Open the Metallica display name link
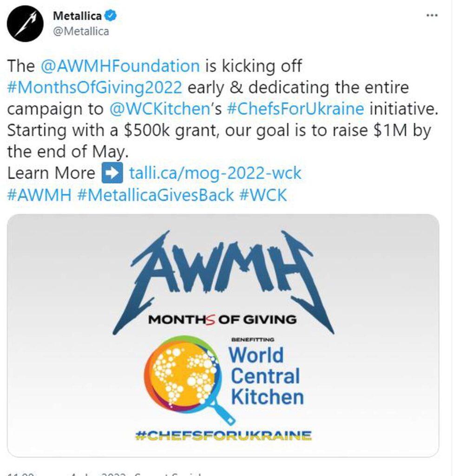Screen dimensions: 460x476 click(78, 17)
